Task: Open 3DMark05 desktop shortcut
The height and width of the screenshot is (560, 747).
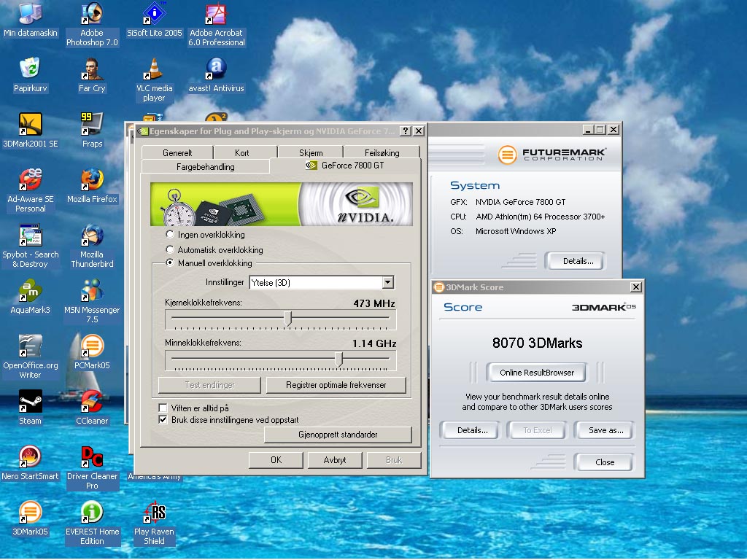Action: point(31,518)
